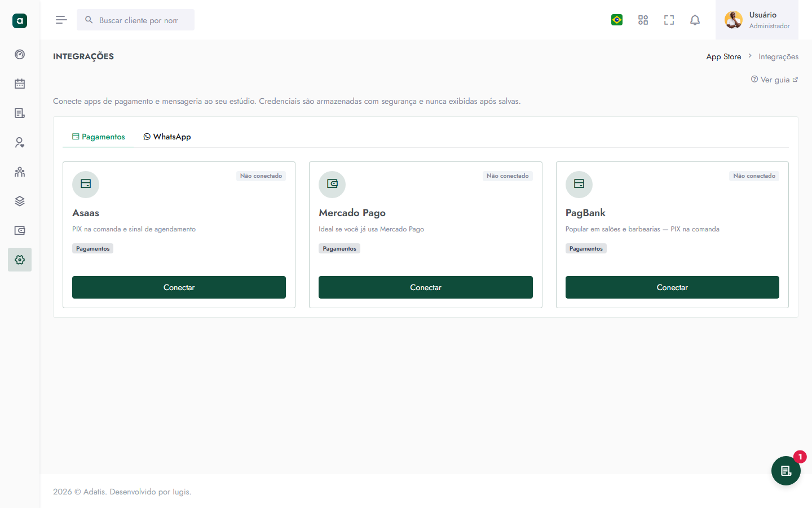Click the PagBank card icon
812x508 pixels.
point(579,185)
